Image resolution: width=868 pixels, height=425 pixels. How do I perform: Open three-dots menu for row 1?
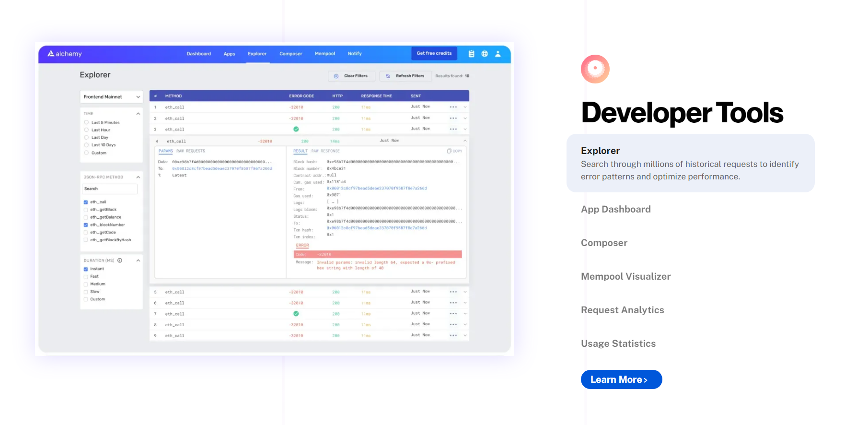pos(453,107)
